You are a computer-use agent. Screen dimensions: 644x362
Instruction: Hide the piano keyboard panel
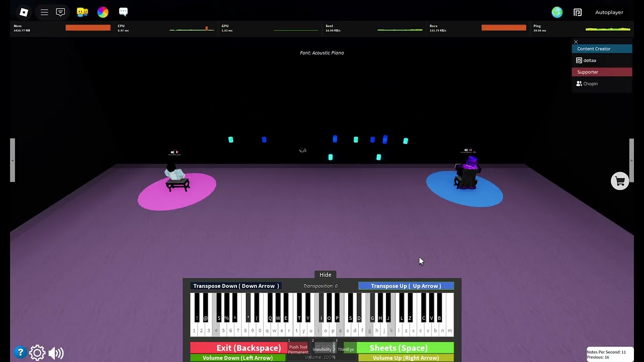326,275
